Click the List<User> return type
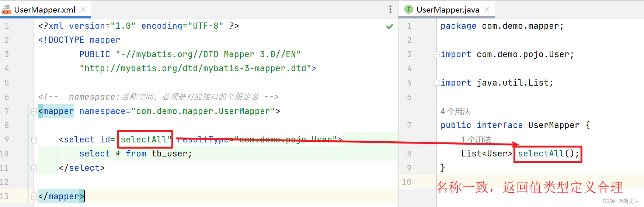The image size is (644, 207). [487, 153]
